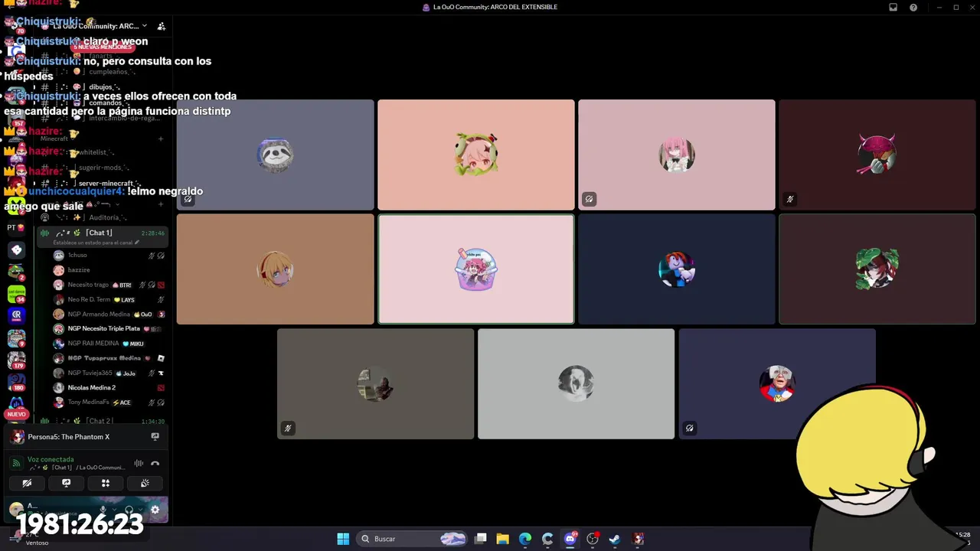The width and height of the screenshot is (980, 551).
Task: Disconnect from the voice channel
Action: point(155,463)
